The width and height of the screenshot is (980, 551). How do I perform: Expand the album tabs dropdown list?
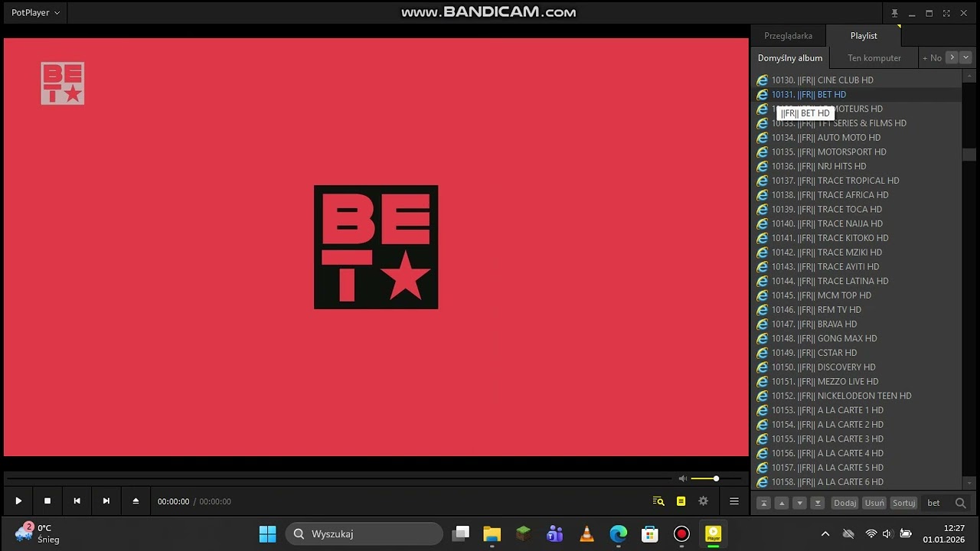pyautogui.click(x=965, y=57)
